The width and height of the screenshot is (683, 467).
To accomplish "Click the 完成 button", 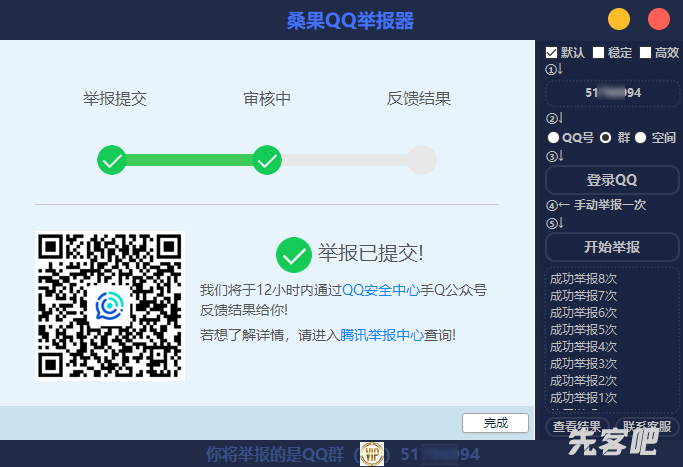I will click(495, 423).
